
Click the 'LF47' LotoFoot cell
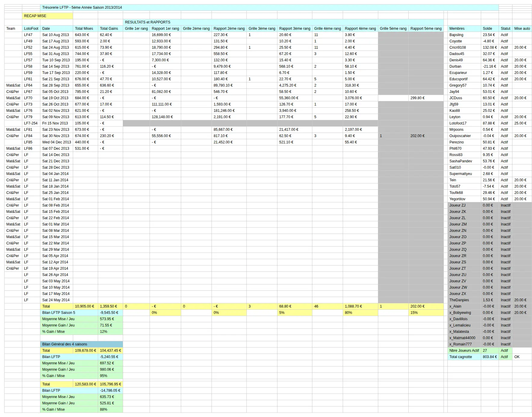point(31,35)
